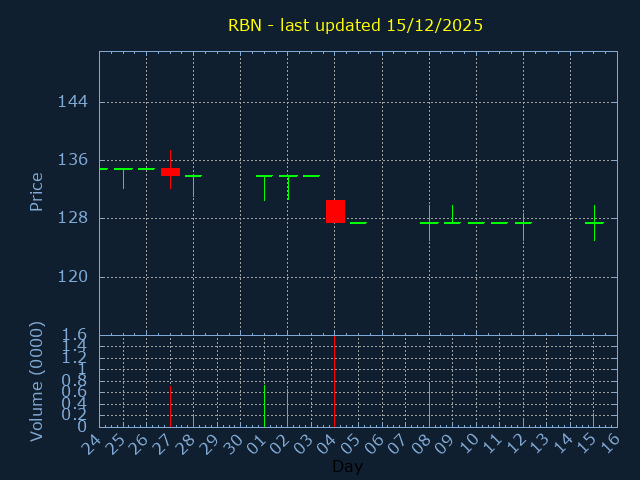Click the 'Day' x-axis label
The height and width of the screenshot is (480, 640).
click(347, 466)
